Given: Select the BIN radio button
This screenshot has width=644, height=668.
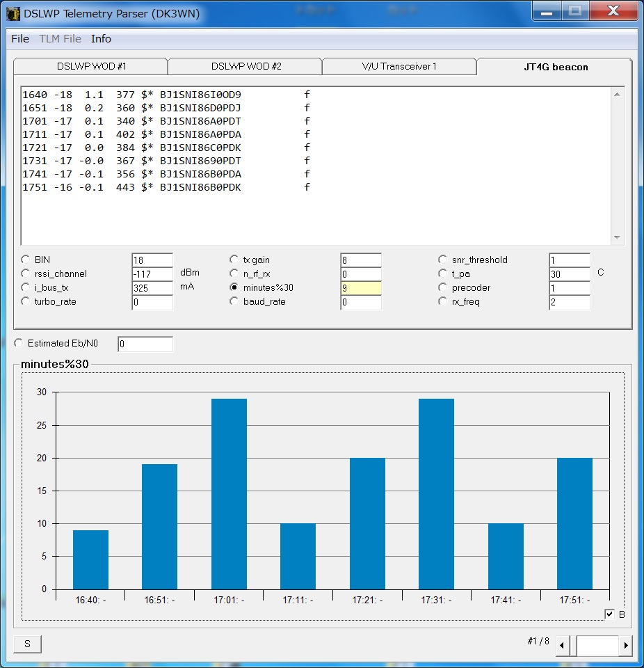Looking at the screenshot, I should [26, 260].
